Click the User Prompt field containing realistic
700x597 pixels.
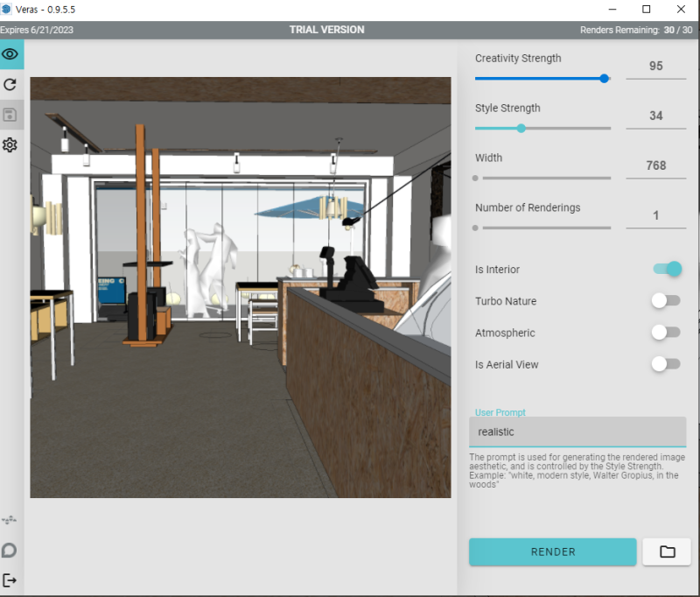pos(577,432)
